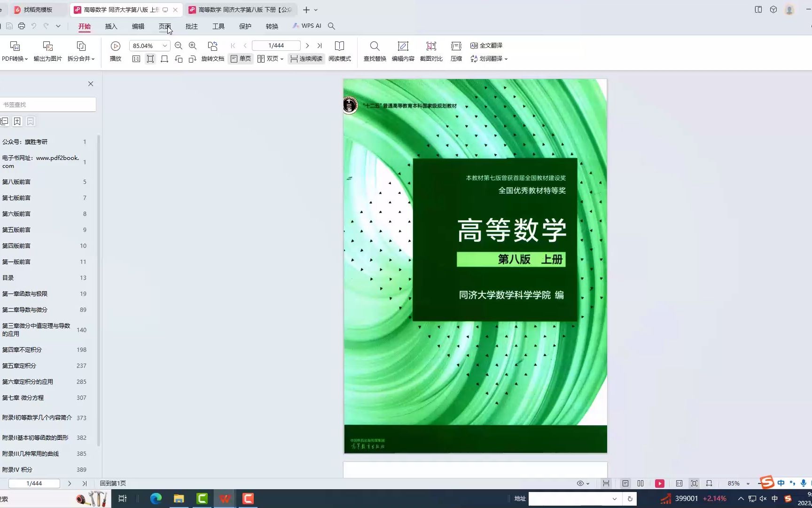Open WPS AI assistant
Screen dimensions: 812x508
[306, 26]
